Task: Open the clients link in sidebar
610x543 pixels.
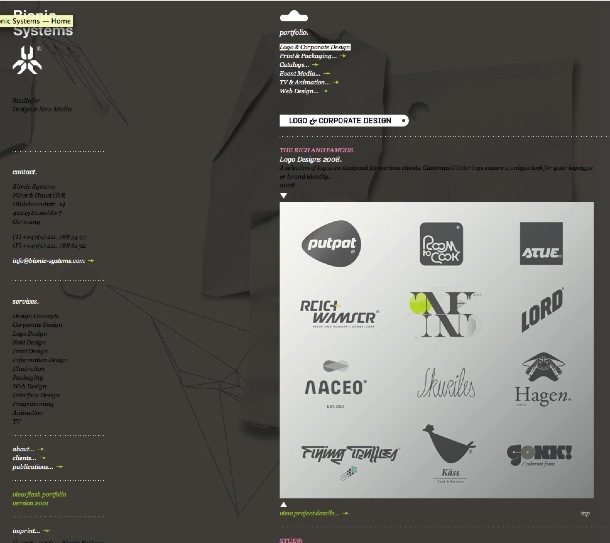Action: [x=24, y=458]
